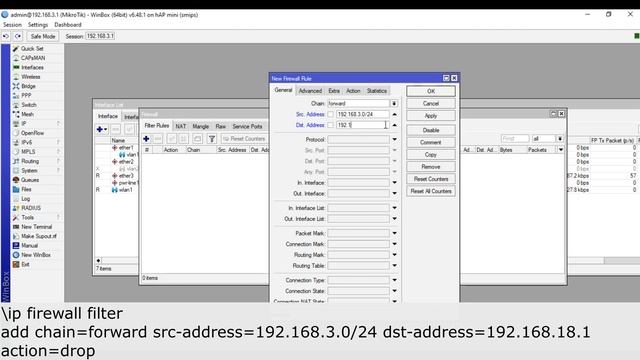Open Quick Set from sidebar
640x360 pixels.
pos(32,49)
